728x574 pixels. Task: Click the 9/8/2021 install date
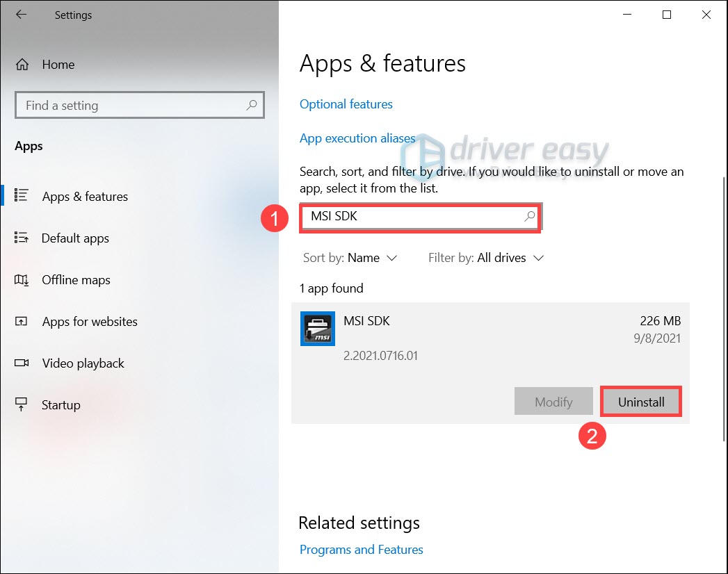pyautogui.click(x=657, y=338)
